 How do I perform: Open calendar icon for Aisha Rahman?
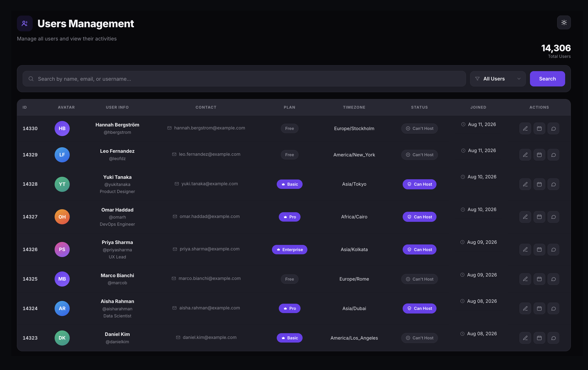(539, 308)
